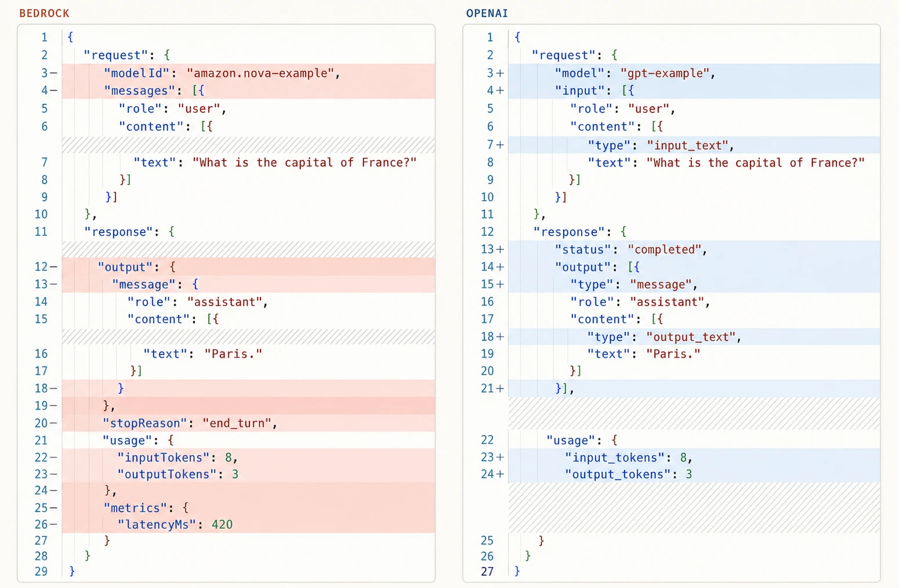Screen dimensions: 899x588
Task: Click "usage": { on Bedrock line 21
Action: click(138, 440)
